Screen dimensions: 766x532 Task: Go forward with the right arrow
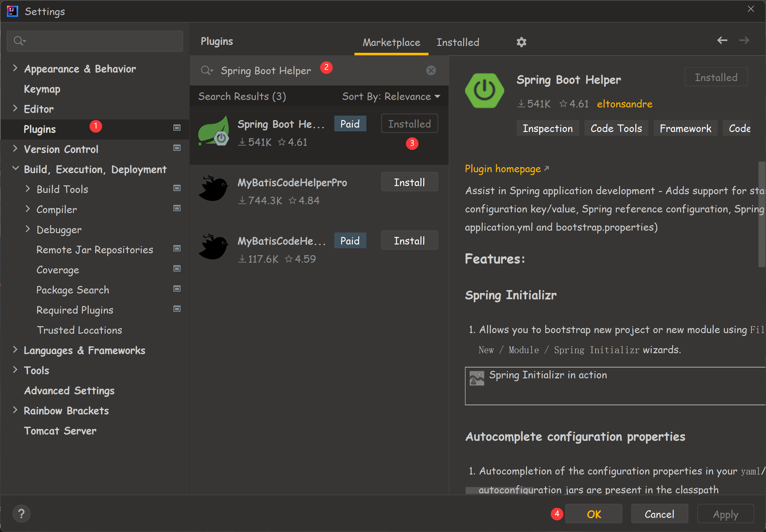tap(744, 40)
